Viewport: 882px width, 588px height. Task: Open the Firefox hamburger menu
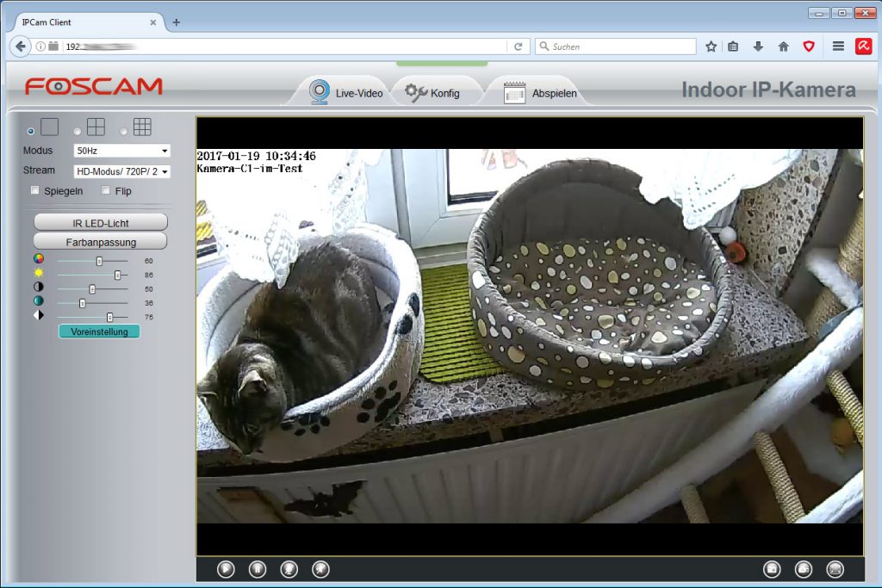click(x=837, y=46)
